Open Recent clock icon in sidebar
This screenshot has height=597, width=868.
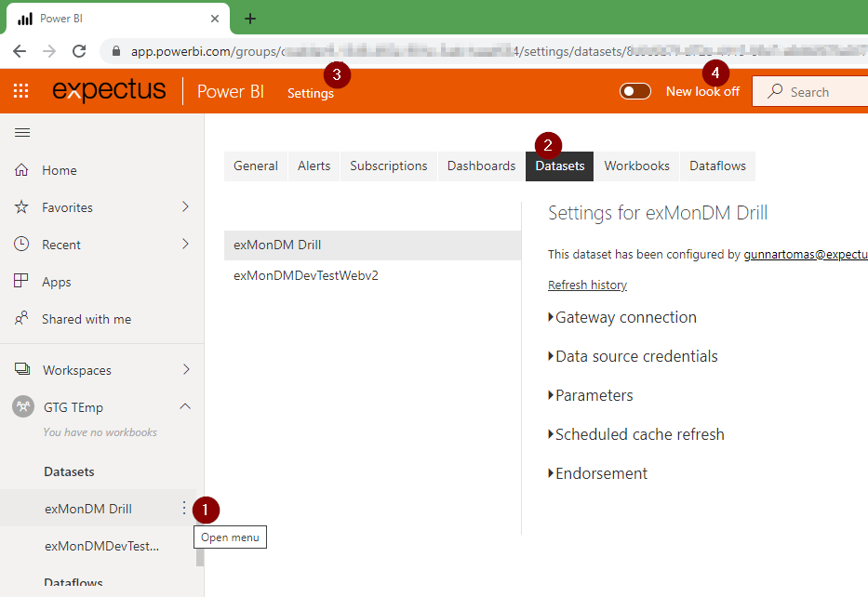[21, 244]
